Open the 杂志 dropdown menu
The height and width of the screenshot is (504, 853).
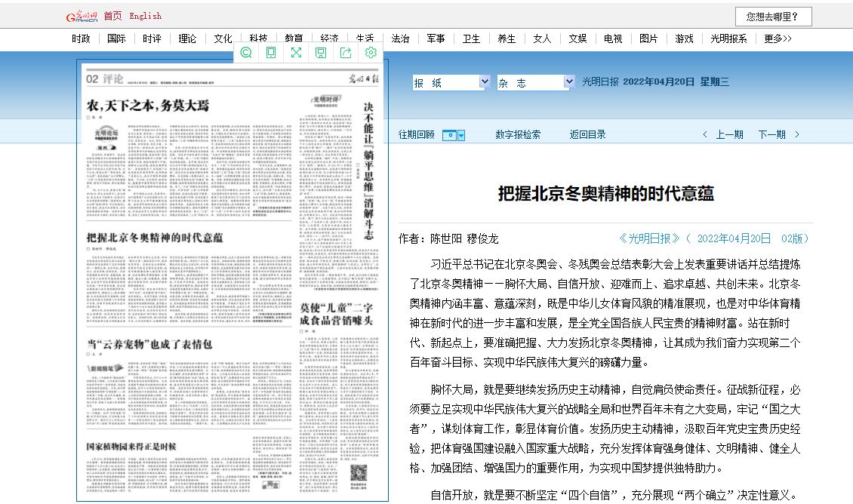tap(534, 81)
